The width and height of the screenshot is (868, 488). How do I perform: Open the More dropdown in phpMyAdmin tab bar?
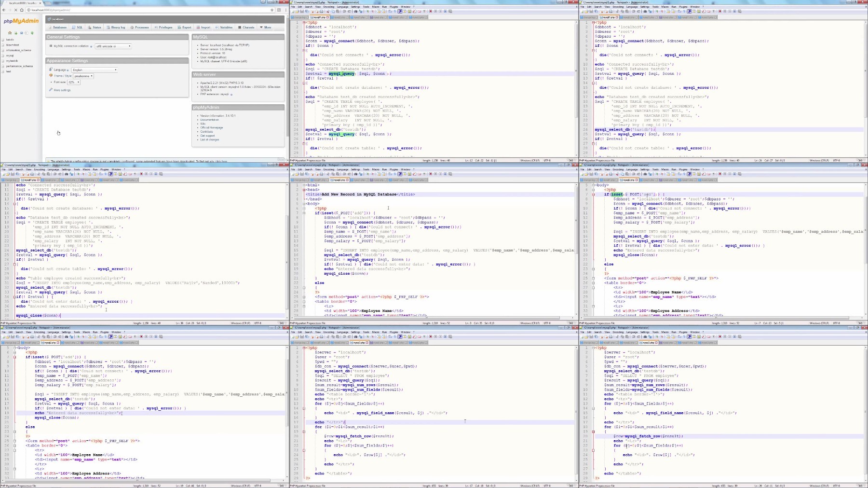[266, 28]
